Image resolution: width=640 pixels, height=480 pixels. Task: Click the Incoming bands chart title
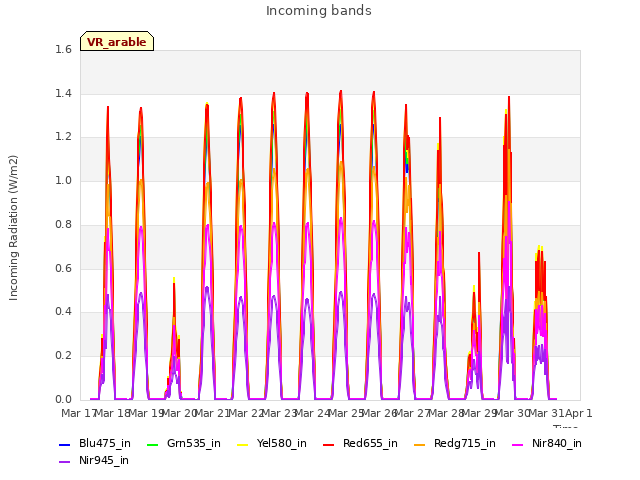[319, 11]
